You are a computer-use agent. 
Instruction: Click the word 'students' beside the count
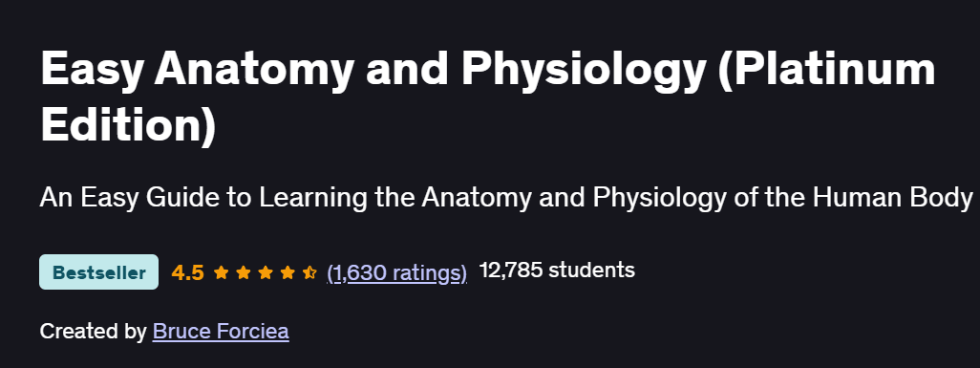tap(591, 271)
